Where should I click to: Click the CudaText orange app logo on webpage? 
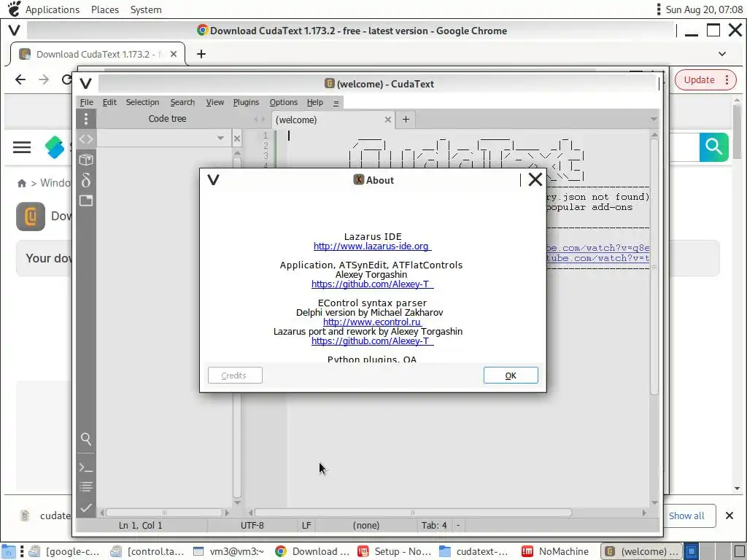pyautogui.click(x=31, y=216)
